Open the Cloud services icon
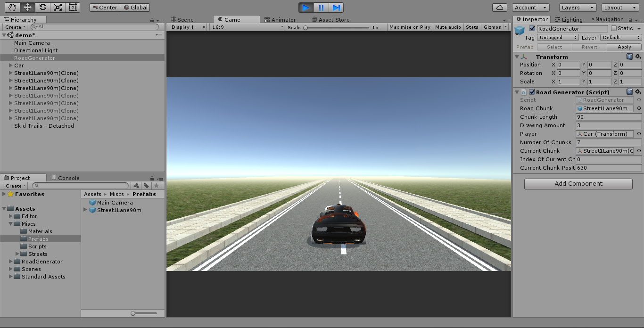 click(x=500, y=8)
